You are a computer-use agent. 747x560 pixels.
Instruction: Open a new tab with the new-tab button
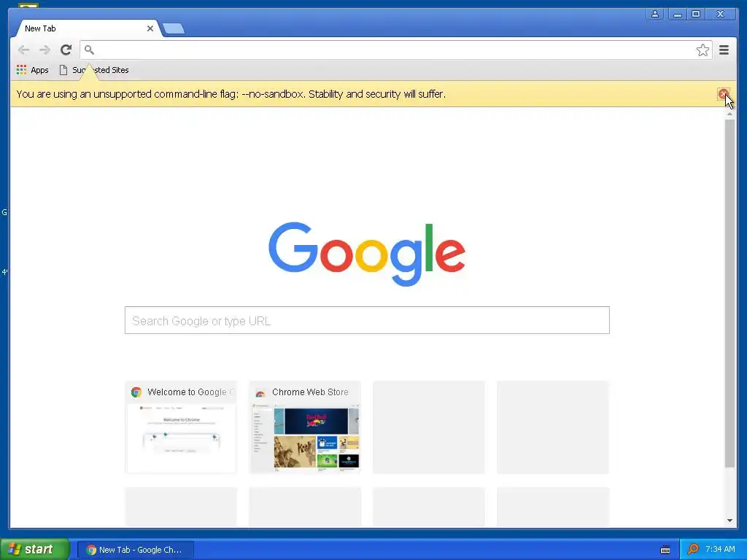(x=174, y=29)
